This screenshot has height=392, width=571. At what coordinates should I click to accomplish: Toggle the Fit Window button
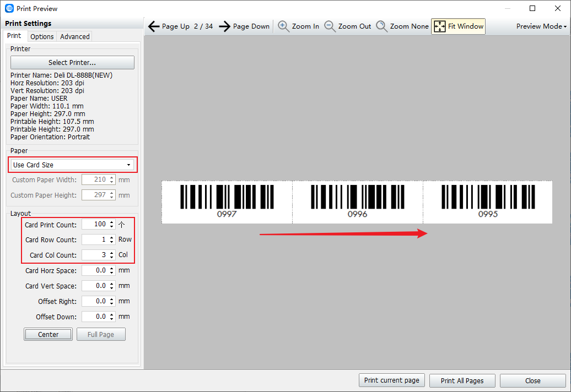pos(458,26)
